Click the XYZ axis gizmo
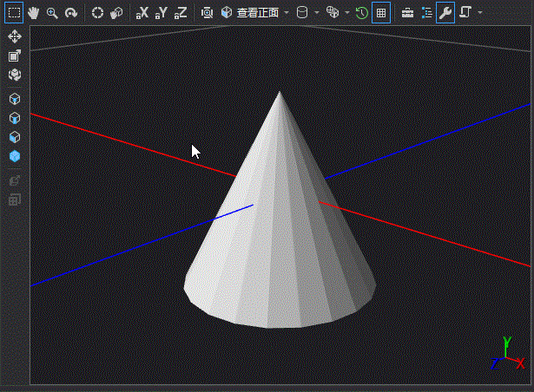Image resolution: width=534 pixels, height=392 pixels. pyautogui.click(x=508, y=354)
